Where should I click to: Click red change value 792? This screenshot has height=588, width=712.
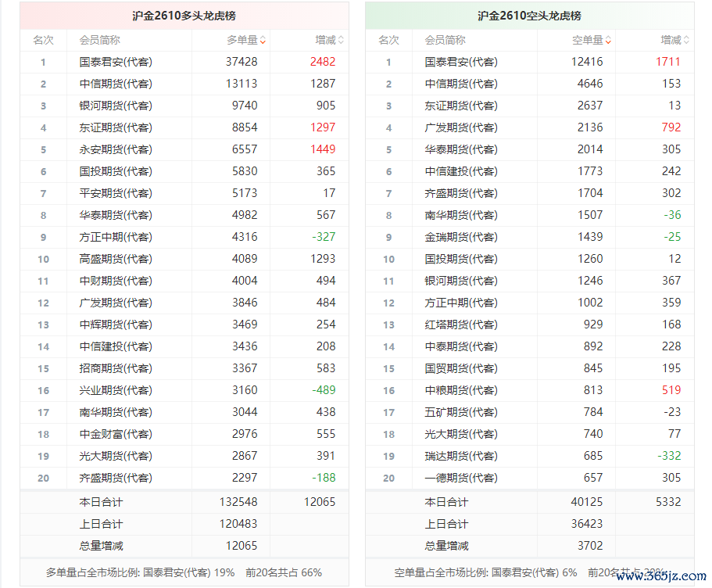(671, 127)
